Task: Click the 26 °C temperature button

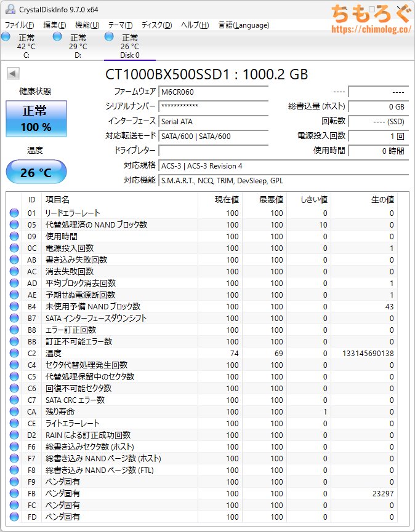Action: coord(36,172)
